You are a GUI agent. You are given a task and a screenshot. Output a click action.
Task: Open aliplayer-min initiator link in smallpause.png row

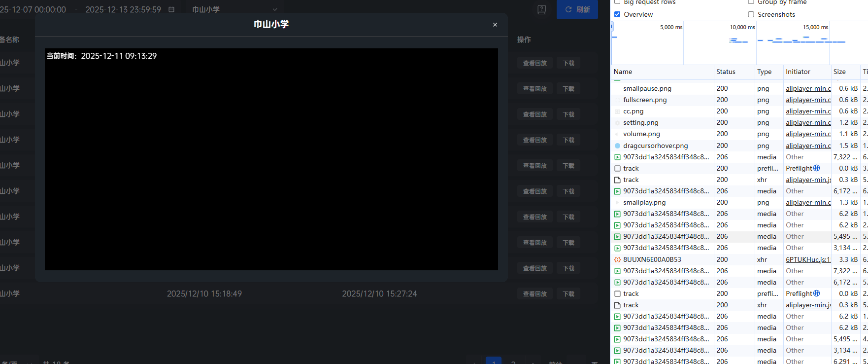(x=808, y=89)
